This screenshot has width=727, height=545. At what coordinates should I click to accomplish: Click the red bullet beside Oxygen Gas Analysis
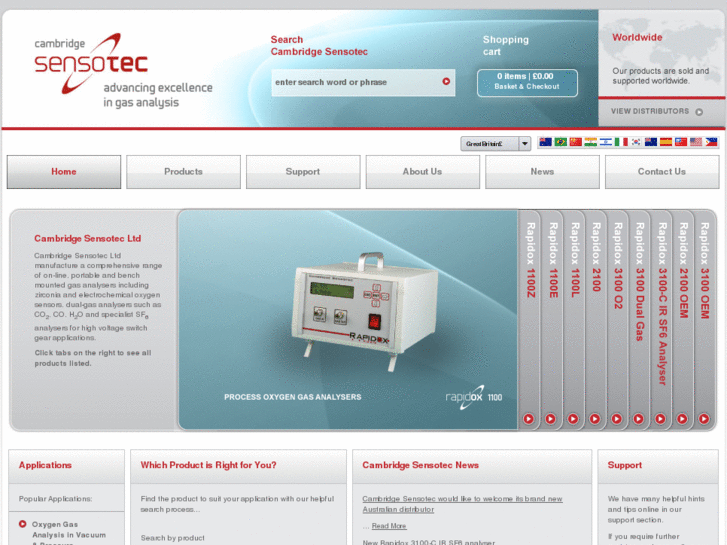click(22, 524)
